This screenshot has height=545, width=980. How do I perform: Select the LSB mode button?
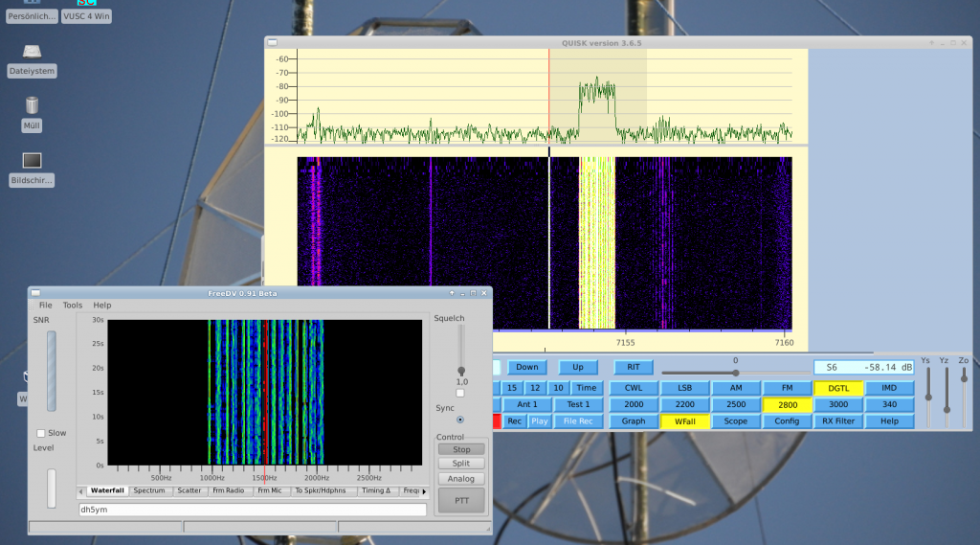click(684, 389)
